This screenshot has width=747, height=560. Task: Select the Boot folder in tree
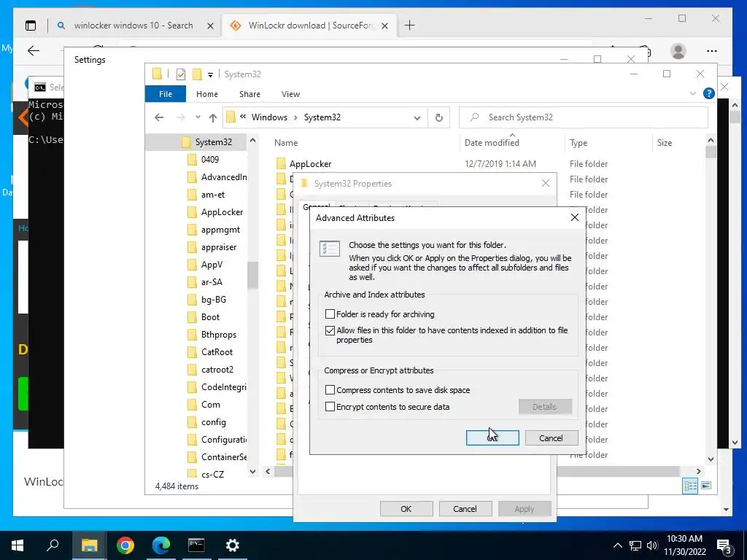point(210,317)
